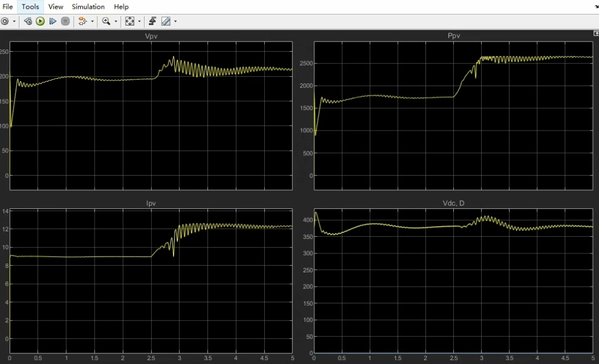Click the Ppv plot title

pos(454,36)
